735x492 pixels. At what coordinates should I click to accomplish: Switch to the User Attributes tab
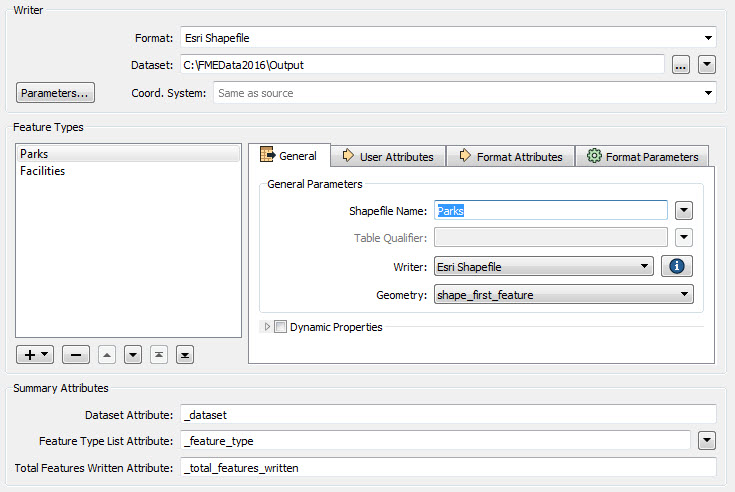(x=388, y=156)
